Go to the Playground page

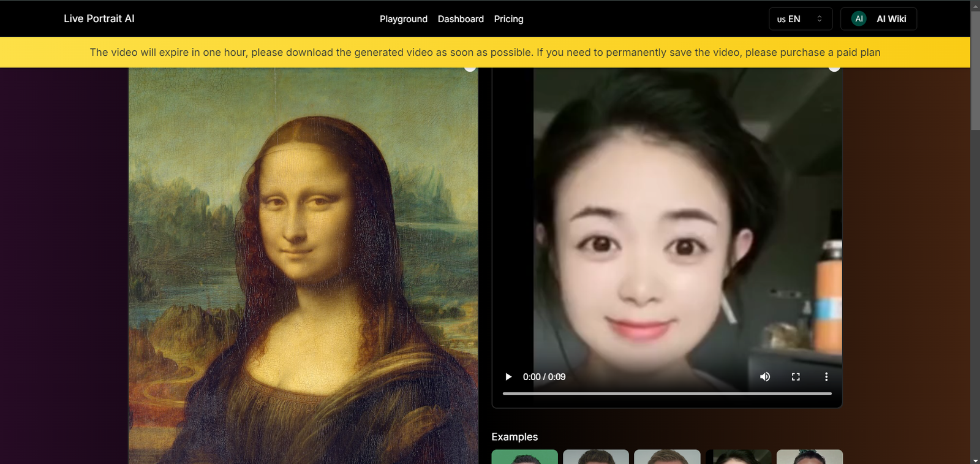coord(404,19)
